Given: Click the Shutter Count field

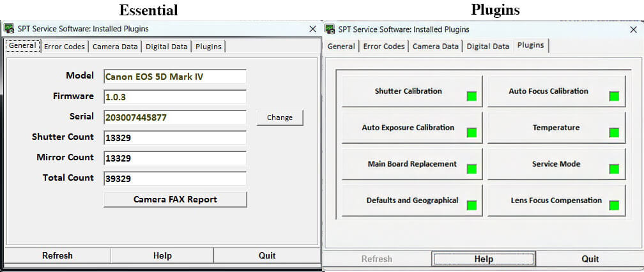Looking at the screenshot, I should click(175, 138).
